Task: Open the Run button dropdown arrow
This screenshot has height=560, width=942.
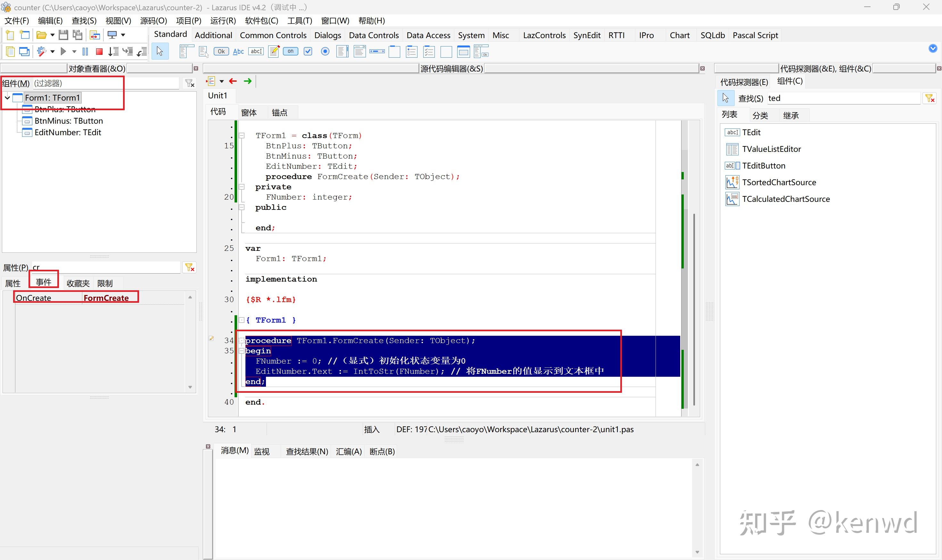Action: tap(74, 51)
